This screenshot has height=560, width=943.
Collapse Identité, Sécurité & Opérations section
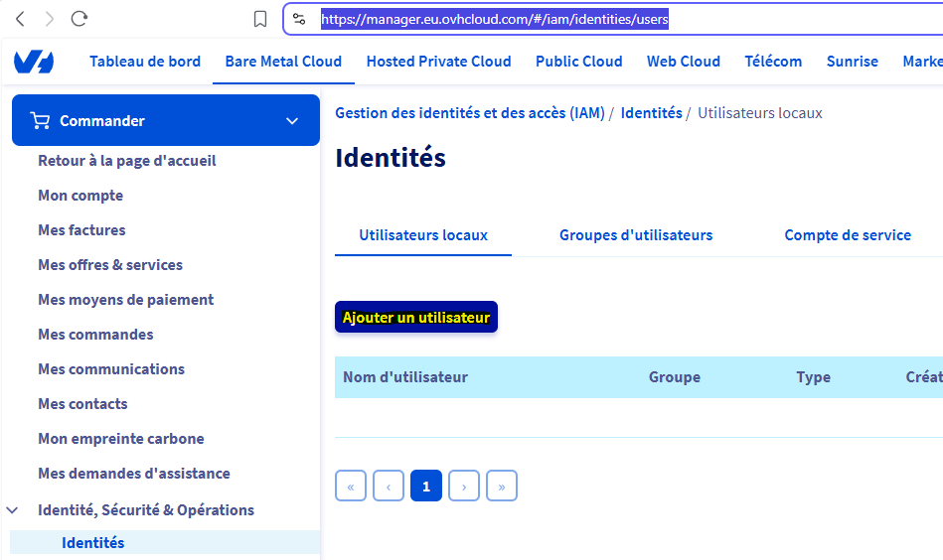point(13,510)
